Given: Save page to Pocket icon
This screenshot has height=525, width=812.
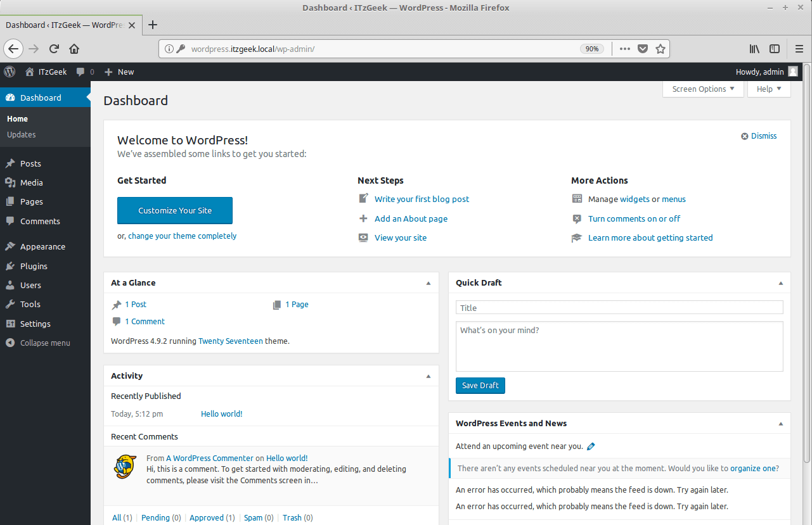Looking at the screenshot, I should coord(643,49).
